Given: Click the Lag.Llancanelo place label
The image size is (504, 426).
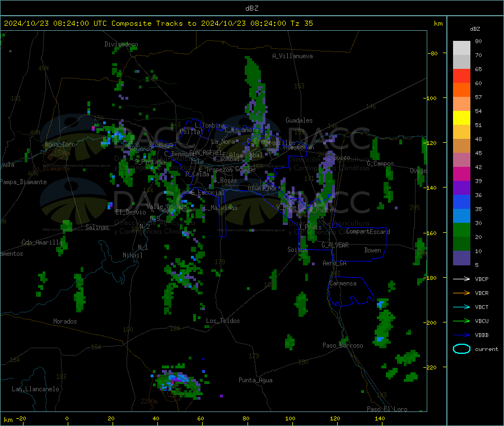Looking at the screenshot, I should (35, 389).
